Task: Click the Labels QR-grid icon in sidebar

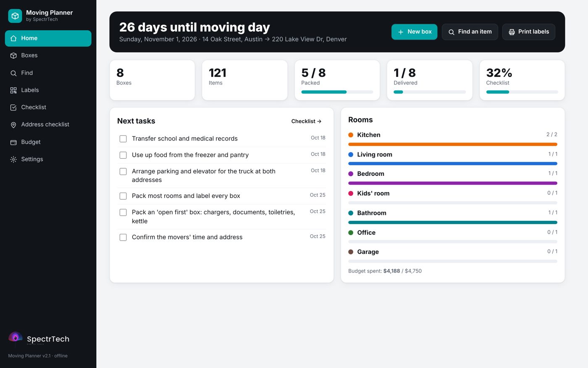Action: tap(13, 90)
